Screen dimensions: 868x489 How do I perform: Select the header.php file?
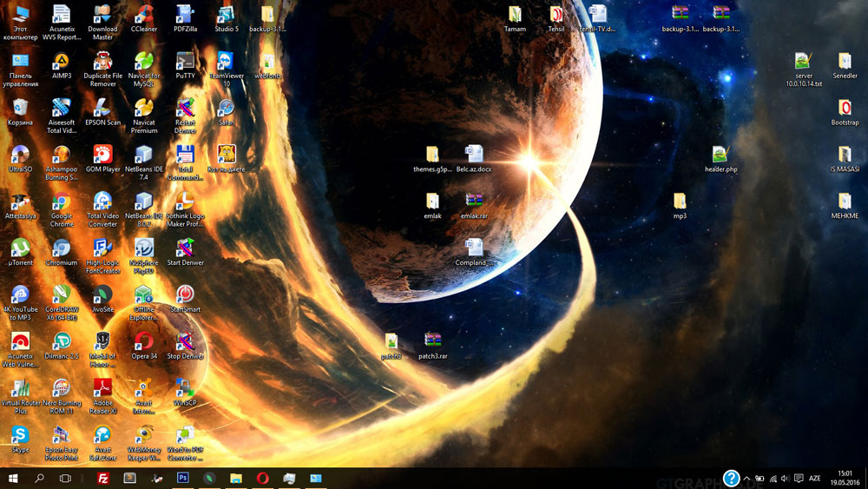pyautogui.click(x=720, y=159)
